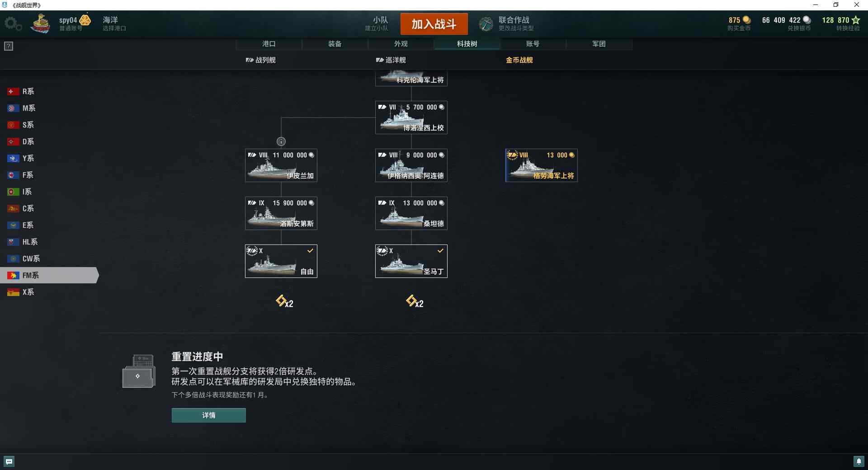The image size is (868, 470).
Task: Click the 联合作战 battle type icon
Action: coord(486,23)
